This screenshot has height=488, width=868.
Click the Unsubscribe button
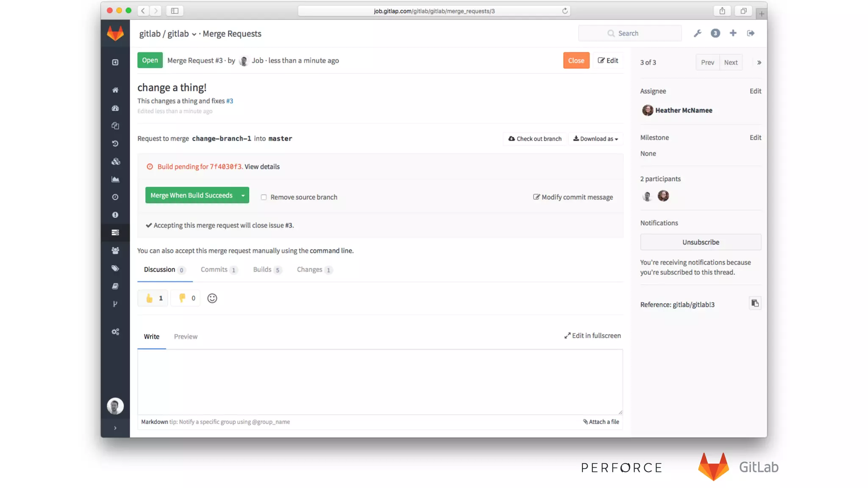(700, 242)
